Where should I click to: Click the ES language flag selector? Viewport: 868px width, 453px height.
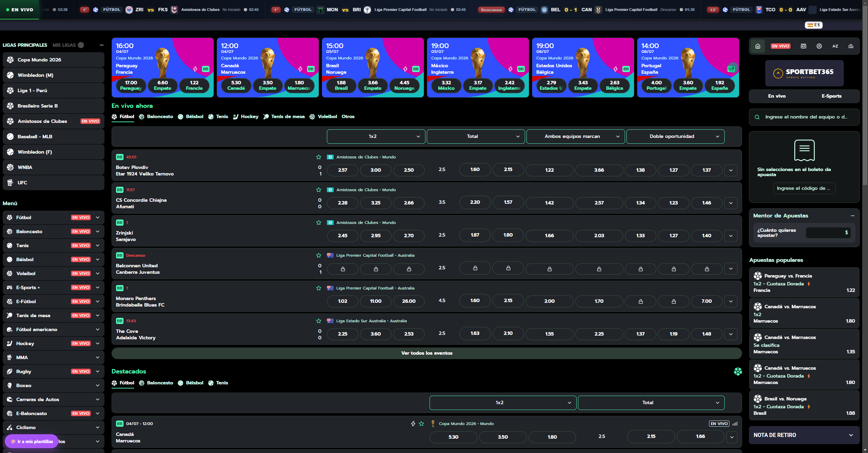[x=814, y=25]
